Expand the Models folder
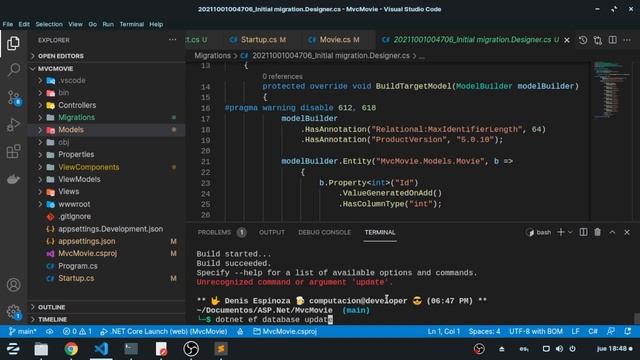 [x=106, y=130]
